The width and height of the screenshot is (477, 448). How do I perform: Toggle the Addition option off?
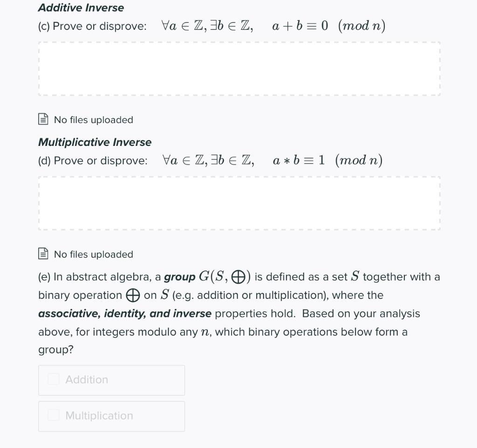53,379
